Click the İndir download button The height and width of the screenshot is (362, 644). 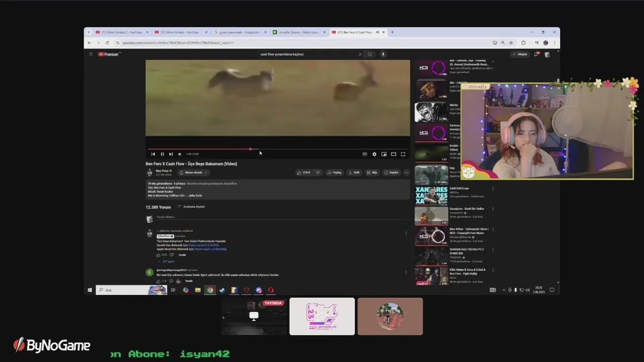(354, 172)
